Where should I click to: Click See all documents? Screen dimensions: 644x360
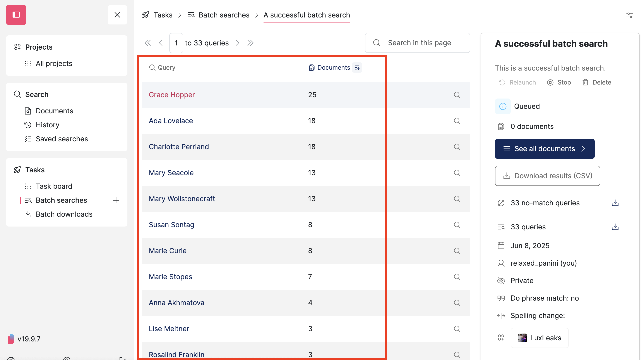click(x=544, y=149)
